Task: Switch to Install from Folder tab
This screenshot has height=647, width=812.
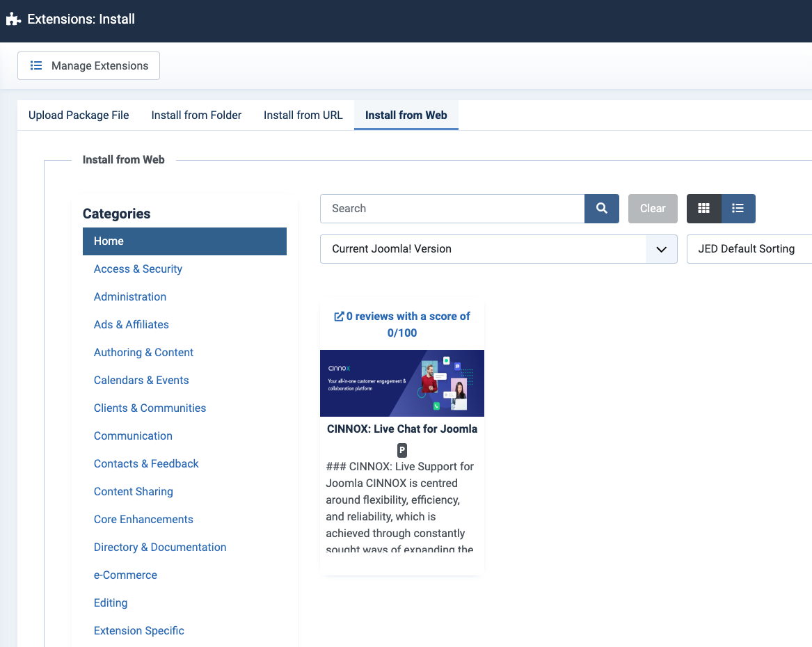Action: (196, 115)
